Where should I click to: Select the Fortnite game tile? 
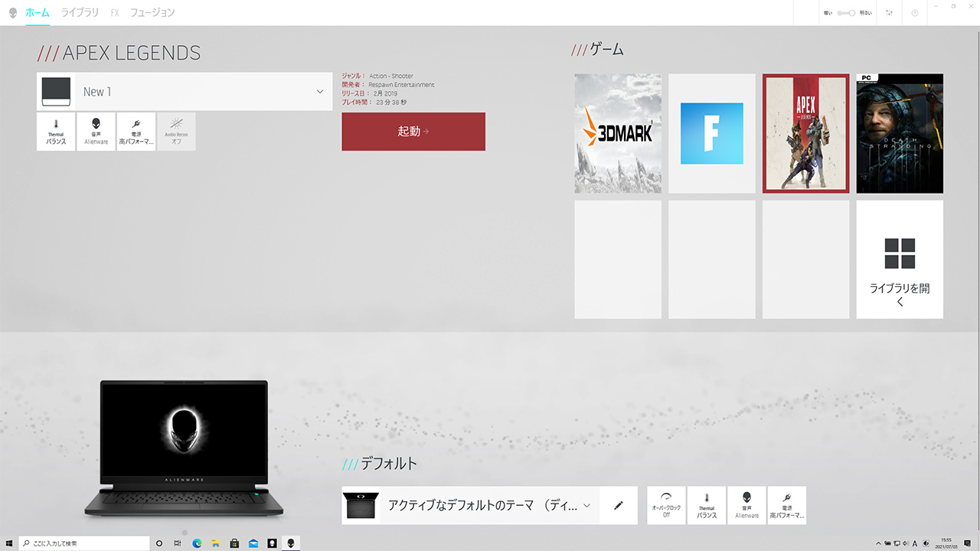pos(712,133)
